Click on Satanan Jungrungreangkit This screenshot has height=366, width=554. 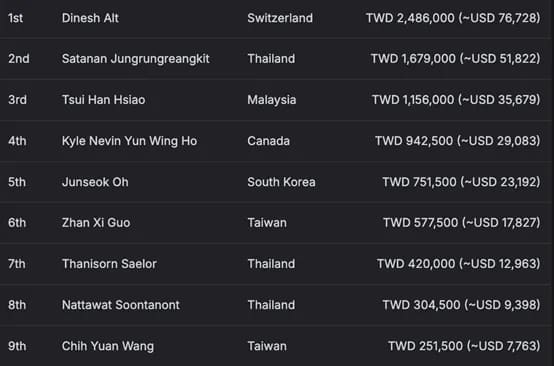(x=136, y=59)
